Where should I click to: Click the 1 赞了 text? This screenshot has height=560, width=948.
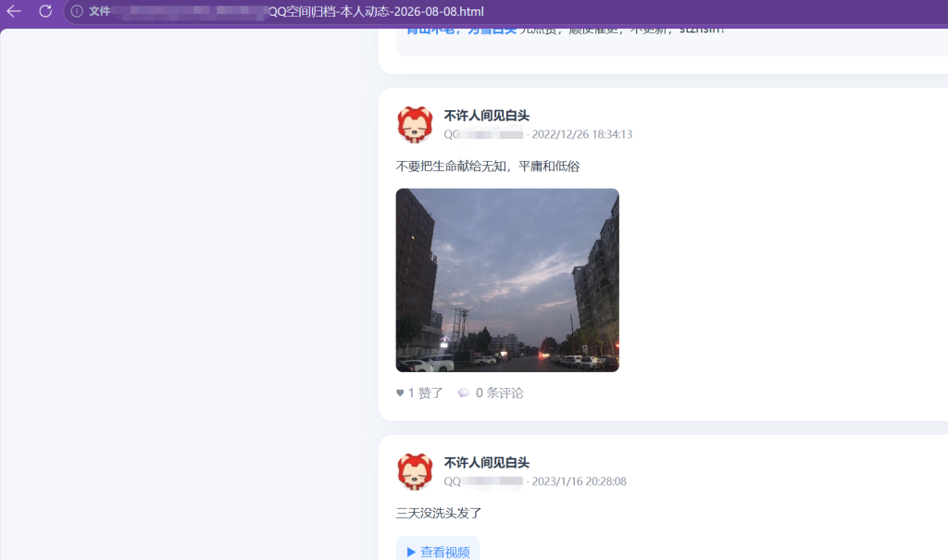pyautogui.click(x=426, y=393)
